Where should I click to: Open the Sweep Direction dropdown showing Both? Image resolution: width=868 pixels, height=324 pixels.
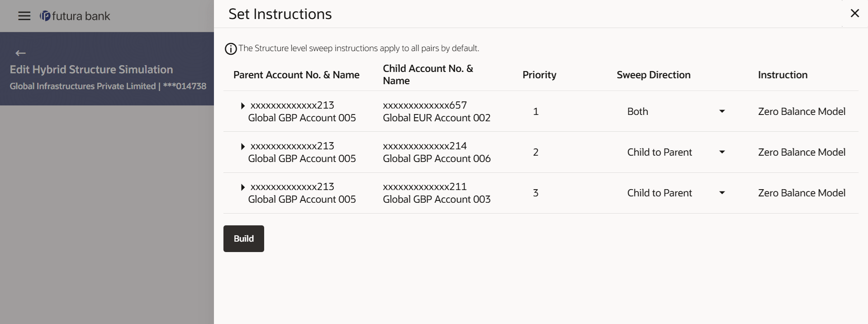676,112
